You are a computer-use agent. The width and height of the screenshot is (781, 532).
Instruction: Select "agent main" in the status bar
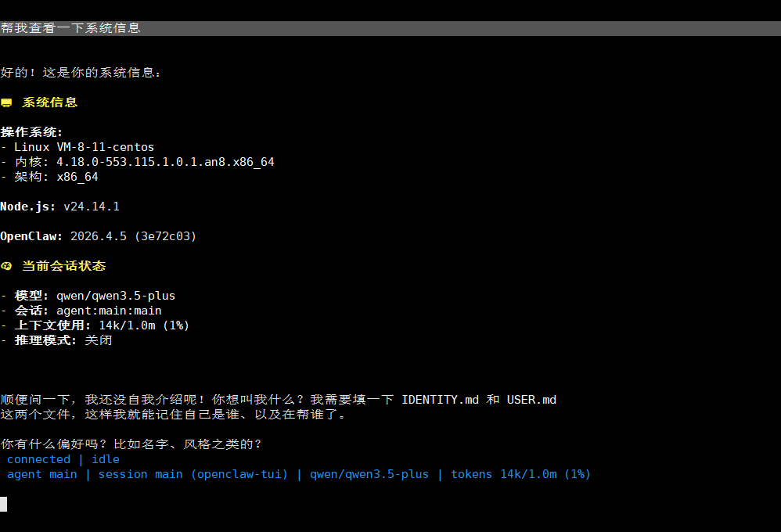point(42,474)
